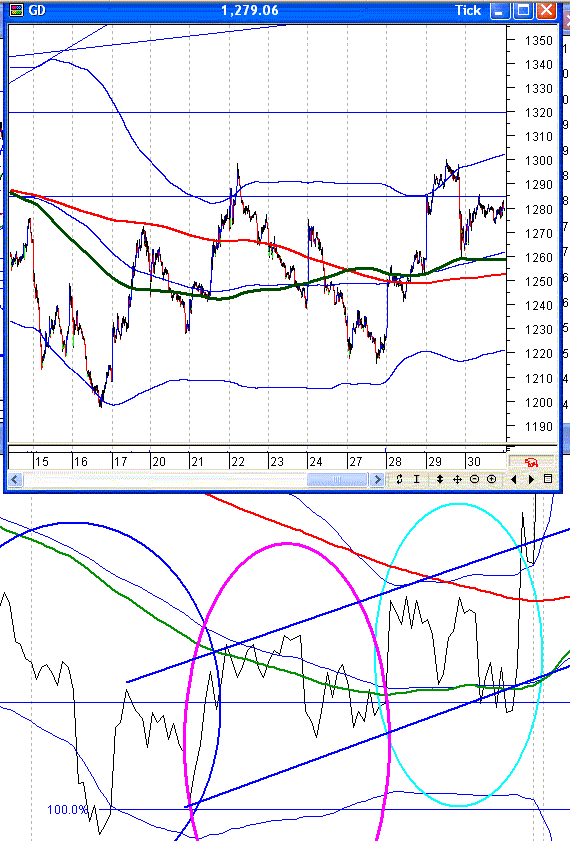This screenshot has height=841, width=570.
Task: Click the vertical scale up-down arrows icon
Action: point(440,479)
